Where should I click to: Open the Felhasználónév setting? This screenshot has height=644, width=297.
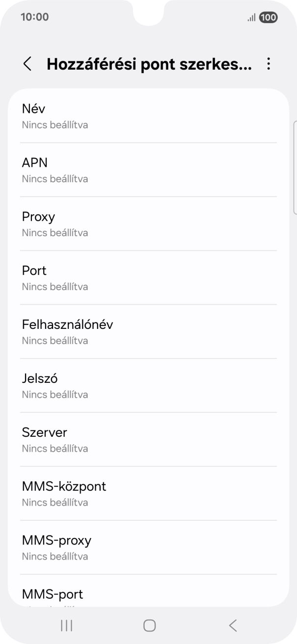point(148,332)
